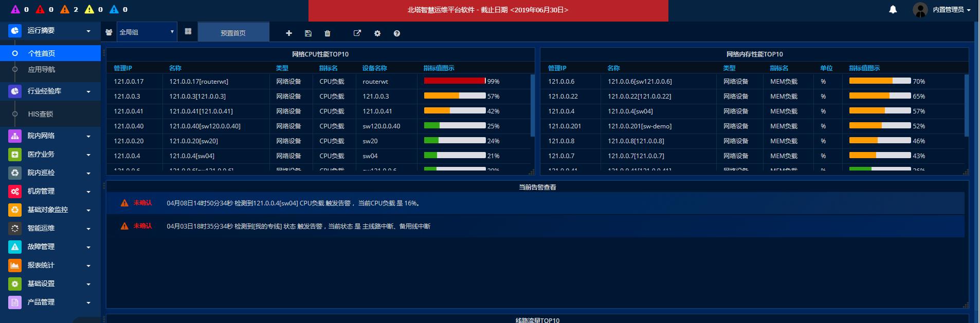Image resolution: width=980 pixels, height=323 pixels.
Task: Open the gear settings icon in toolbar
Action: 377,33
